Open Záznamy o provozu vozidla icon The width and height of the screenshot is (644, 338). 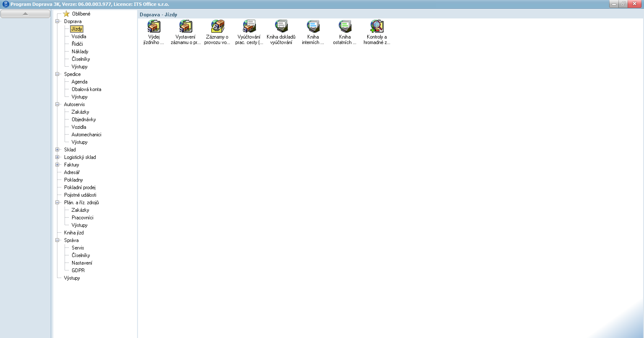click(x=217, y=32)
